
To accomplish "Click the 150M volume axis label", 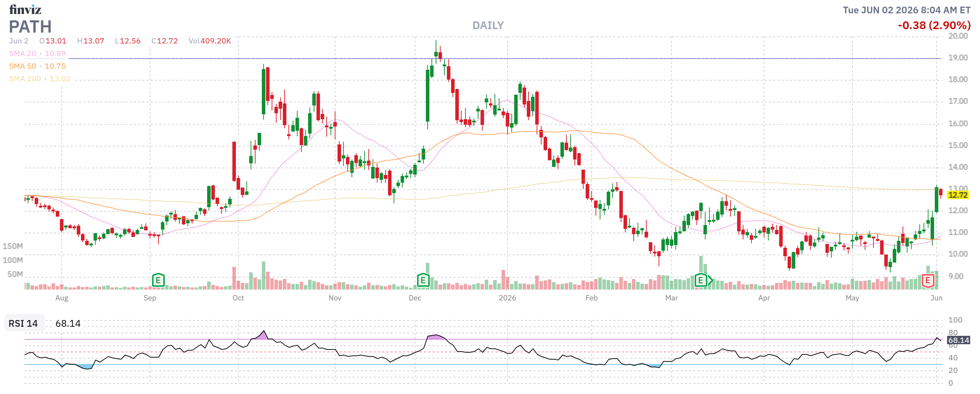I will (13, 246).
